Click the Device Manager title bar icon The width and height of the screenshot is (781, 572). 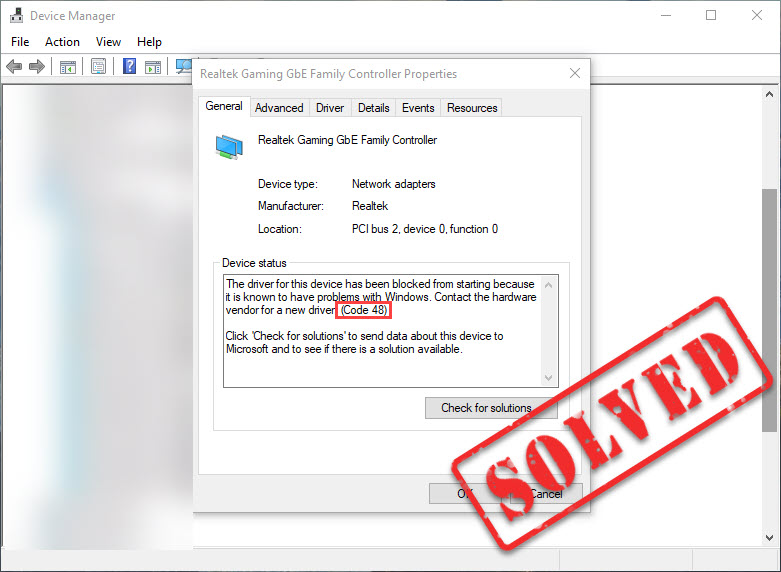[15, 16]
